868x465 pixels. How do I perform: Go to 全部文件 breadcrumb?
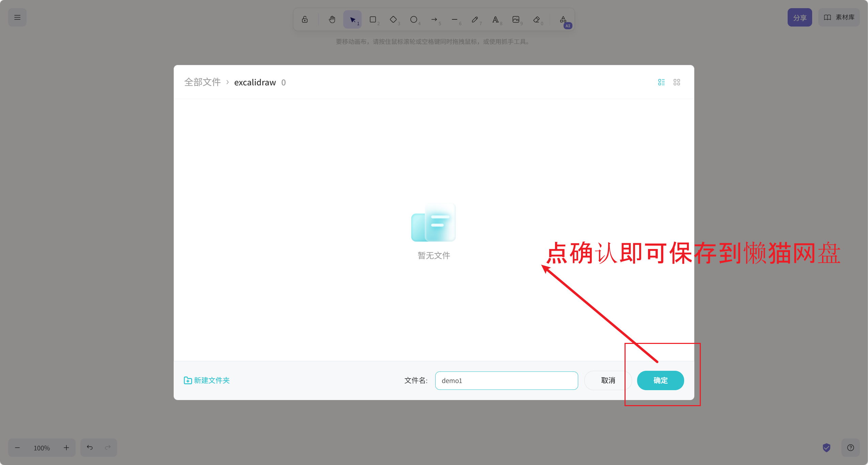[202, 82]
